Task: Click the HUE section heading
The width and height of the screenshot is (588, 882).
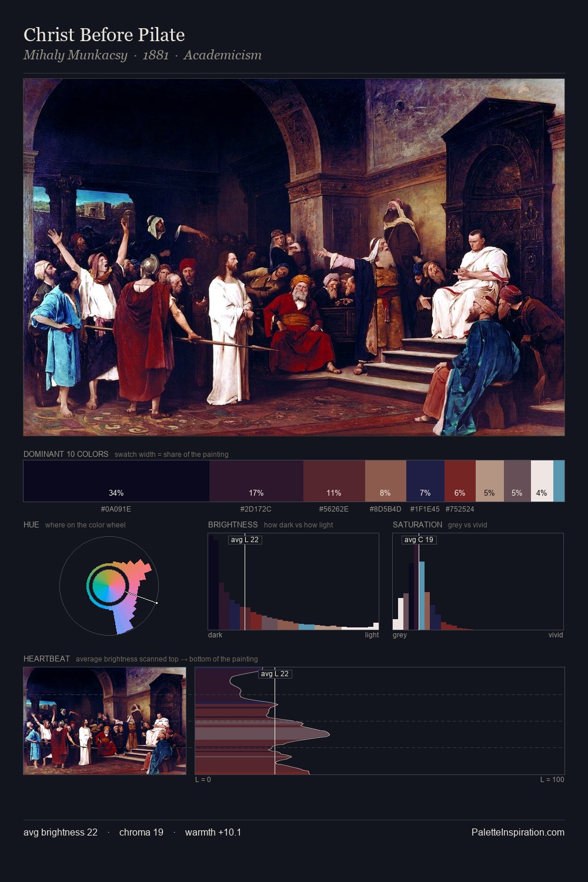Action: coord(31,524)
